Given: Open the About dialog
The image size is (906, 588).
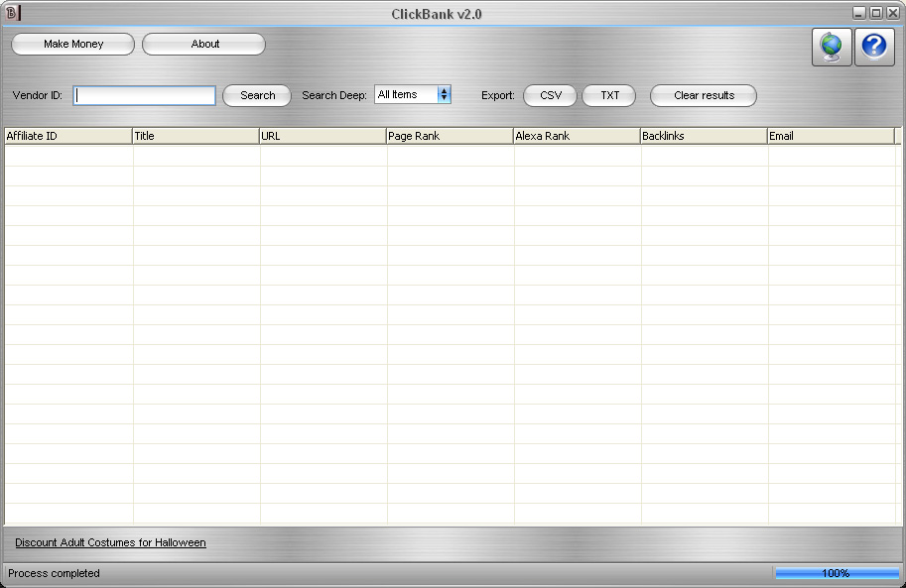Looking at the screenshot, I should click(x=204, y=44).
